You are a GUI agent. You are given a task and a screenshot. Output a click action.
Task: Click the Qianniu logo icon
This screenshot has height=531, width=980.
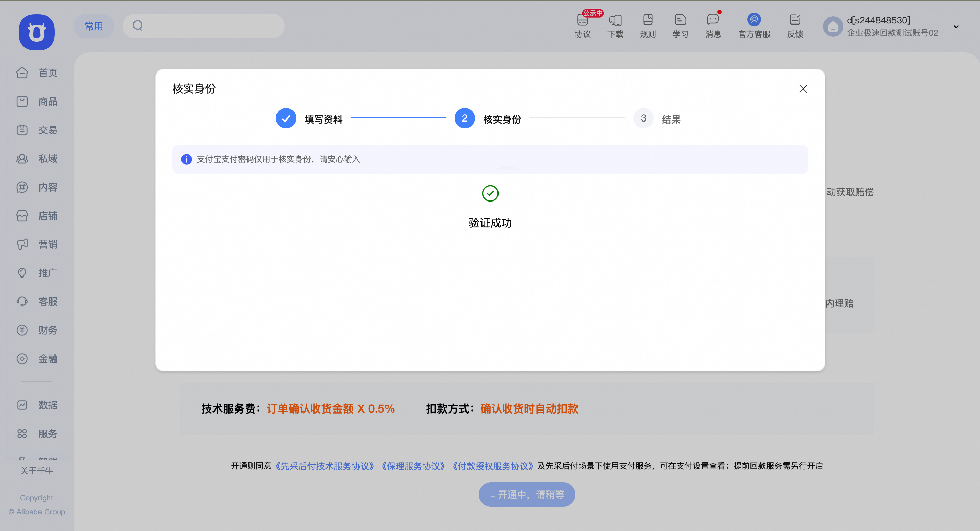(x=36, y=32)
